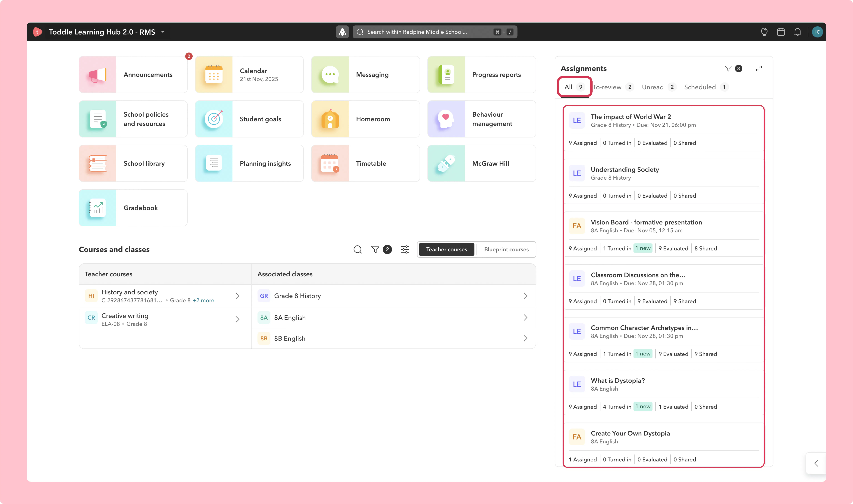Open the Gradebook tile
Screen dimensions: 853x504
pyautogui.click(x=133, y=208)
